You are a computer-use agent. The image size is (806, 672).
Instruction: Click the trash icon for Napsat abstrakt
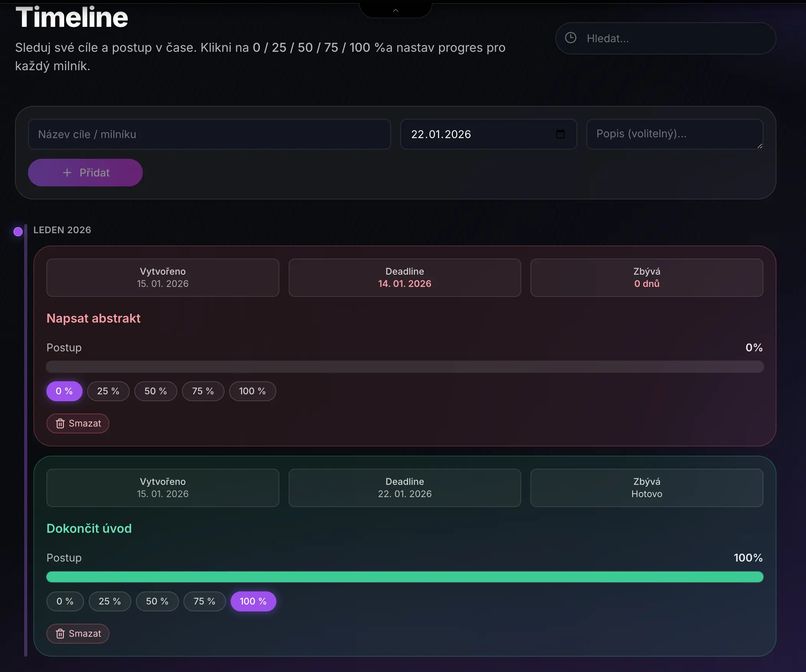[x=60, y=423]
